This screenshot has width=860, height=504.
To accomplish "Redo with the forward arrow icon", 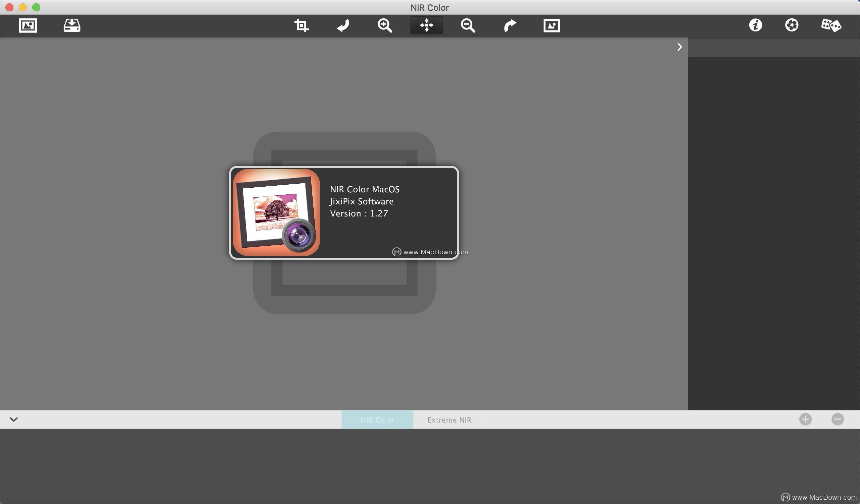I will [510, 25].
